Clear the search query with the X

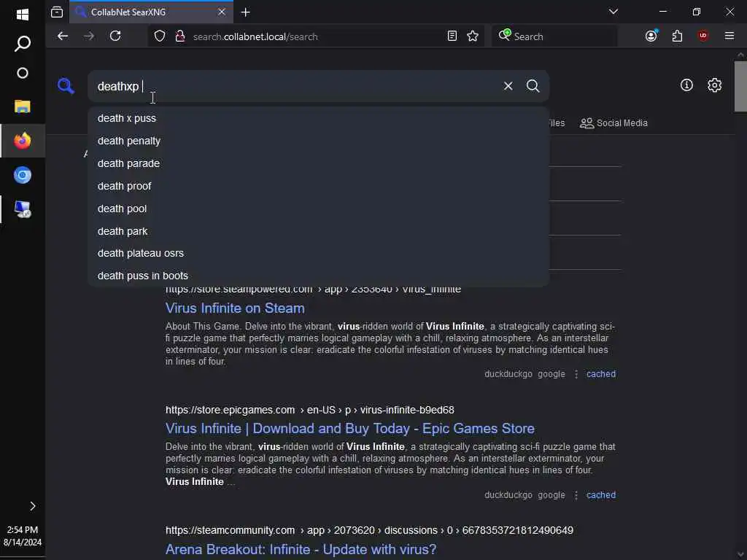point(508,86)
